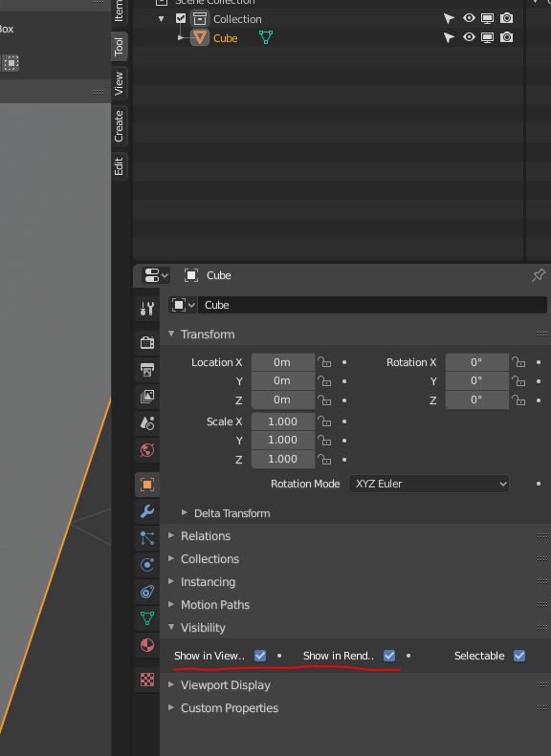The image size is (551, 756).
Task: Open the Texture properties checker icon
Action: 147,680
